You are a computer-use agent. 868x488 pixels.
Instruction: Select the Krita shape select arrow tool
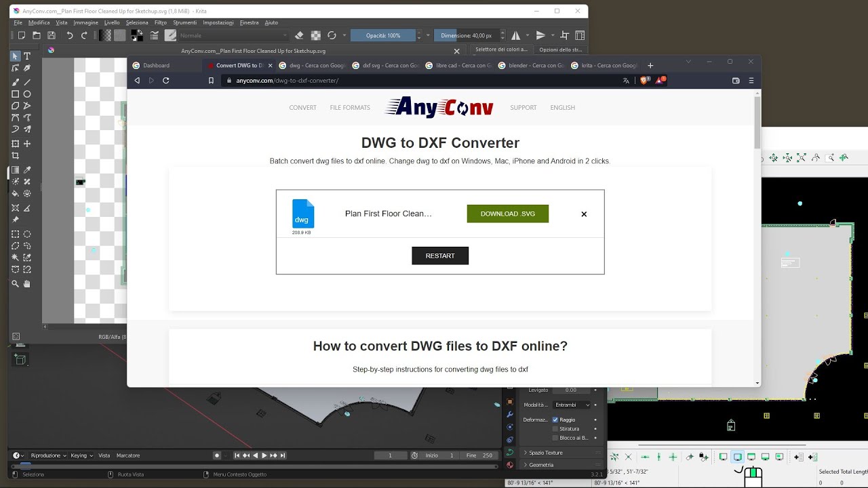[16, 56]
